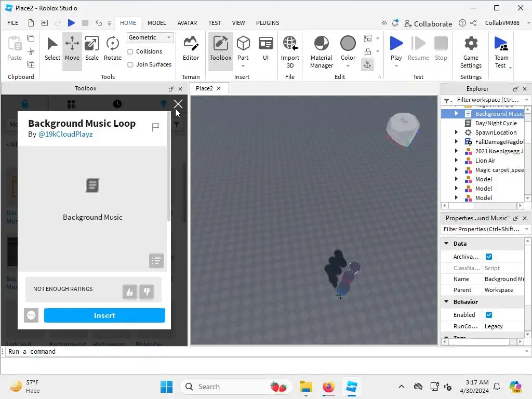The width and height of the screenshot is (532, 399).
Task: Toggle the Archivable property checkbox
Action: [x=489, y=257]
